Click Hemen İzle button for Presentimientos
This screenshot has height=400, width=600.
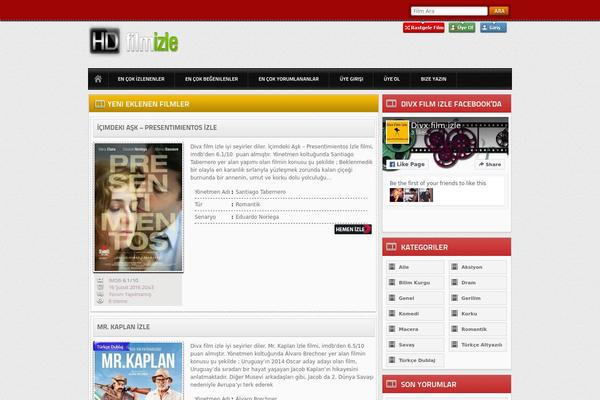point(353,229)
